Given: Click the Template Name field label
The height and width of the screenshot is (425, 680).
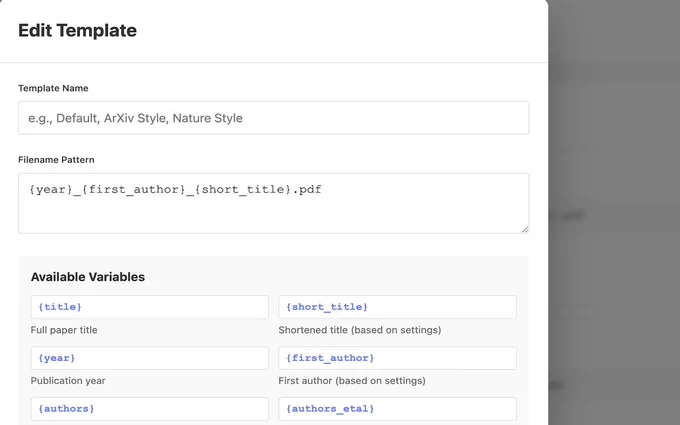Looking at the screenshot, I should (x=53, y=88).
